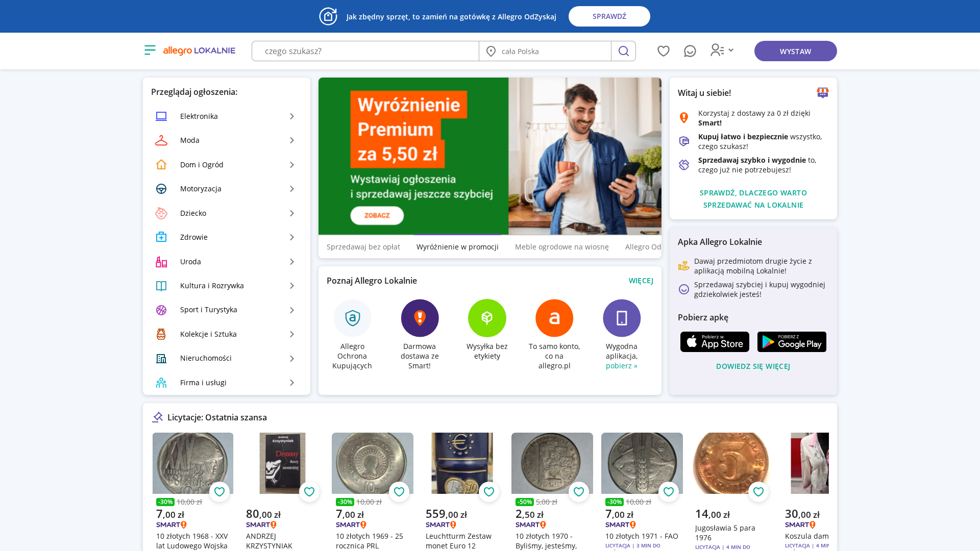Open the Jugosławia 5 para coin thumbnail
Screen dimensions: 980x551
tap(732, 463)
